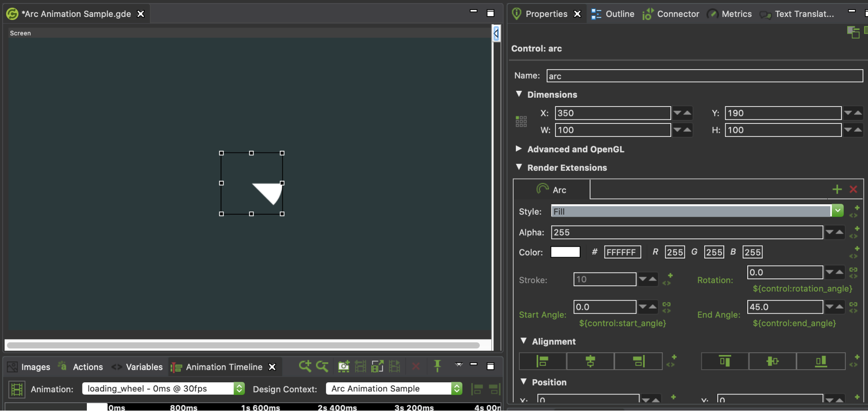Collapse the Alignment section

524,341
